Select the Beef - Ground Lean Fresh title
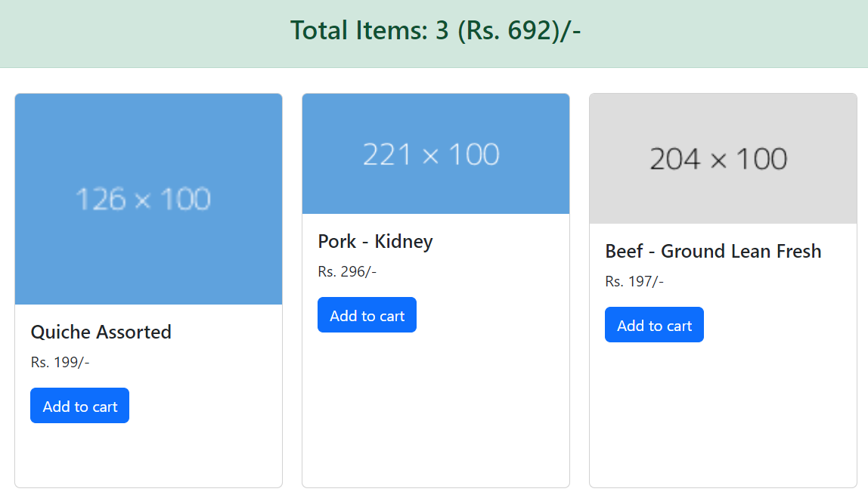 (713, 251)
